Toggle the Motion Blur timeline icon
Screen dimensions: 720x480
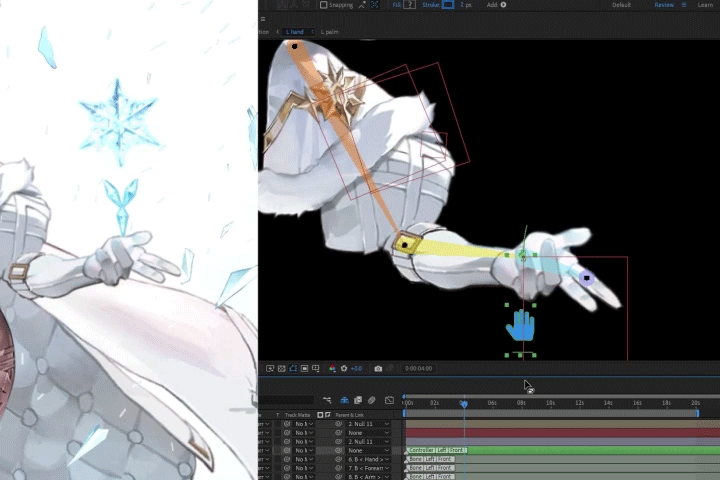click(371, 400)
